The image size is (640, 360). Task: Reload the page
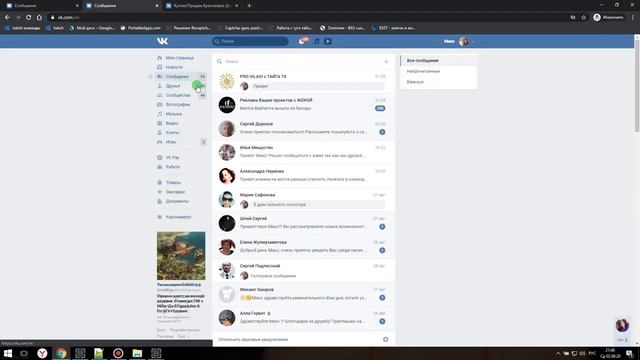pos(28,18)
